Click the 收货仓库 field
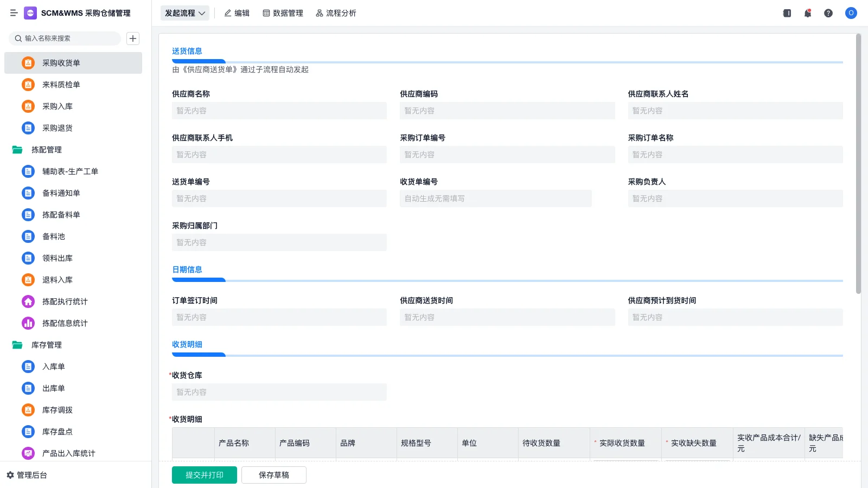This screenshot has width=868, height=488. pos(279,392)
